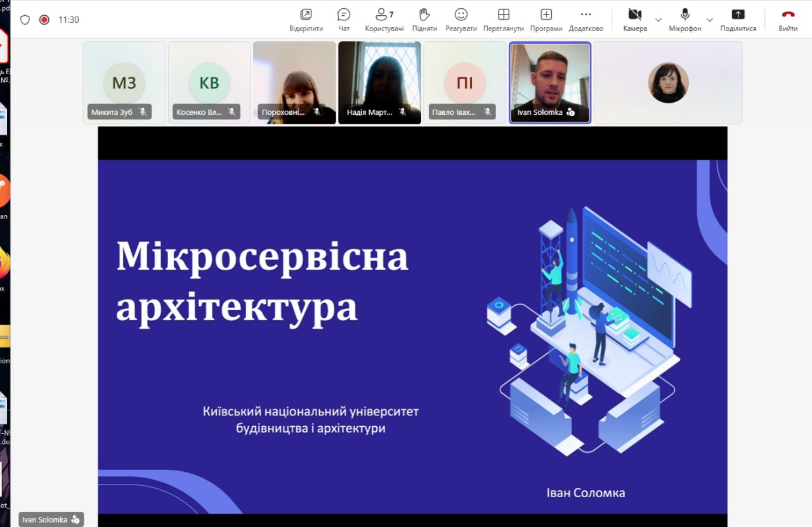Expand the camera options dropdown arrow
812x527 pixels.
coord(658,20)
